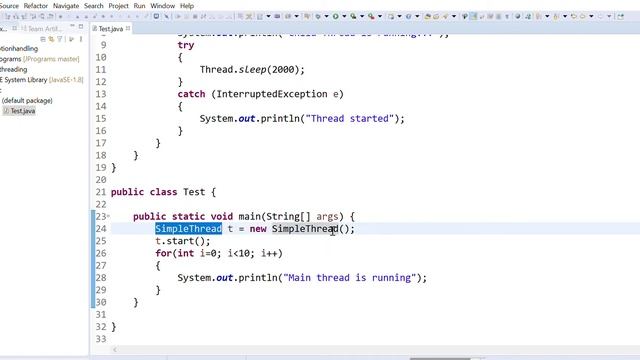Click the last icon at toolbar's right end
The width and height of the screenshot is (640, 360).
(x=620, y=16)
